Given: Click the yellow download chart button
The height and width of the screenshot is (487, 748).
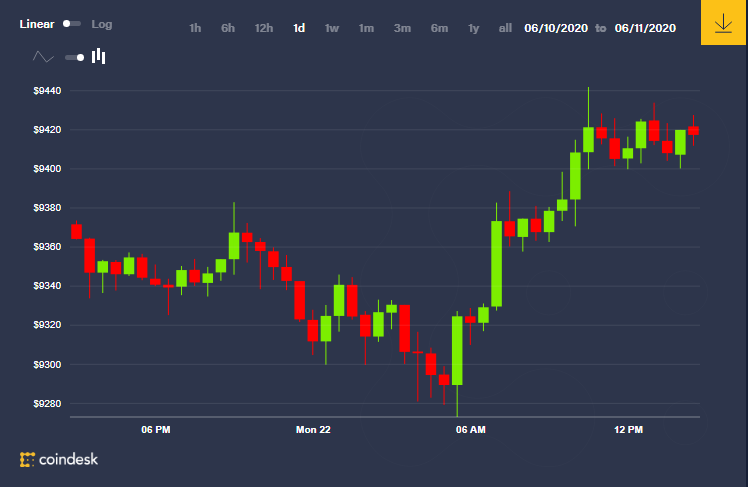Looking at the screenshot, I should click(723, 22).
